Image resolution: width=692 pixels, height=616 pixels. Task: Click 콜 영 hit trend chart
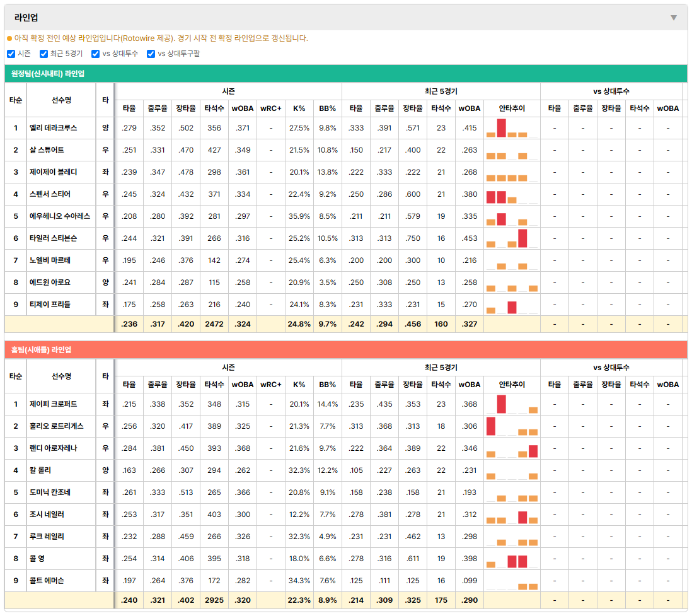click(x=512, y=559)
